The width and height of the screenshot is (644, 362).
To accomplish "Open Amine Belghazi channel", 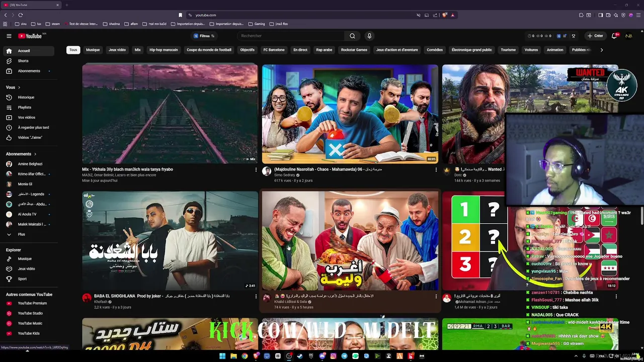I will click(x=28, y=164).
